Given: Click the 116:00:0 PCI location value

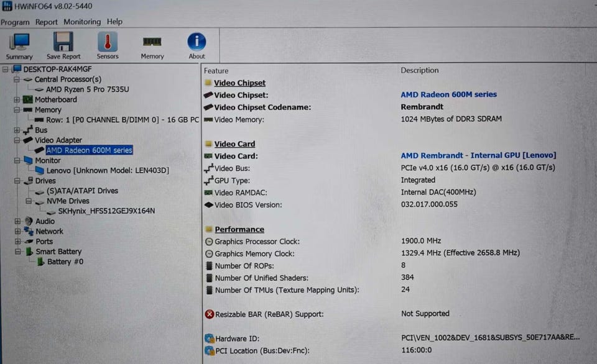Looking at the screenshot, I should [417, 350].
